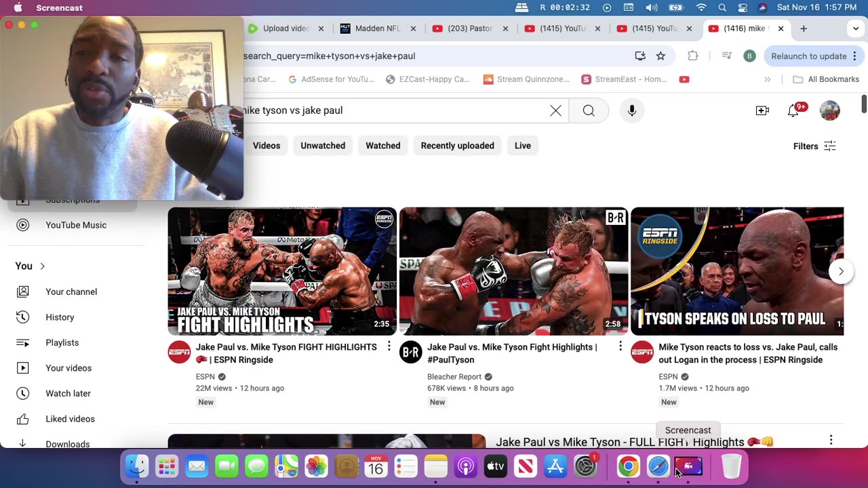
Task: Open Finder from the dock
Action: coord(137,466)
